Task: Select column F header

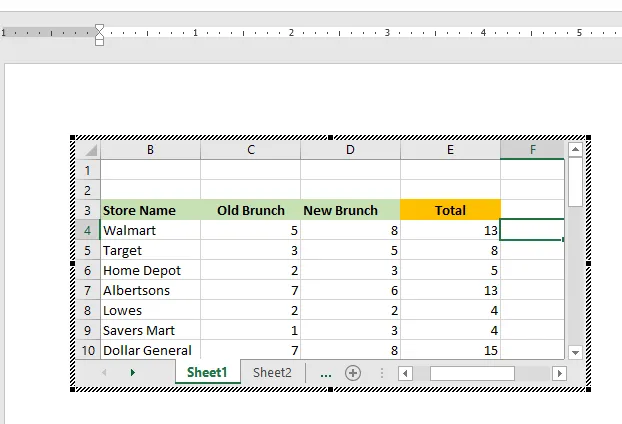Action: (x=532, y=150)
